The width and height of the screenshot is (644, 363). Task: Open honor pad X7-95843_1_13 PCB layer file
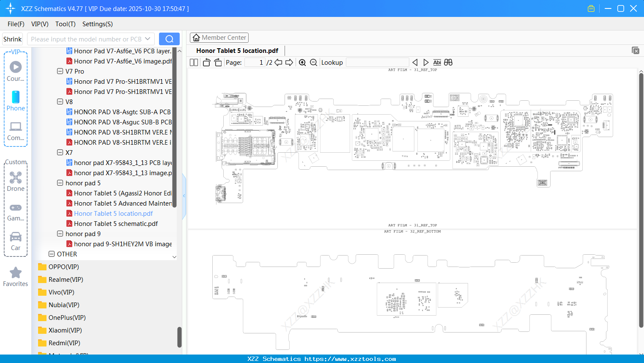(119, 162)
